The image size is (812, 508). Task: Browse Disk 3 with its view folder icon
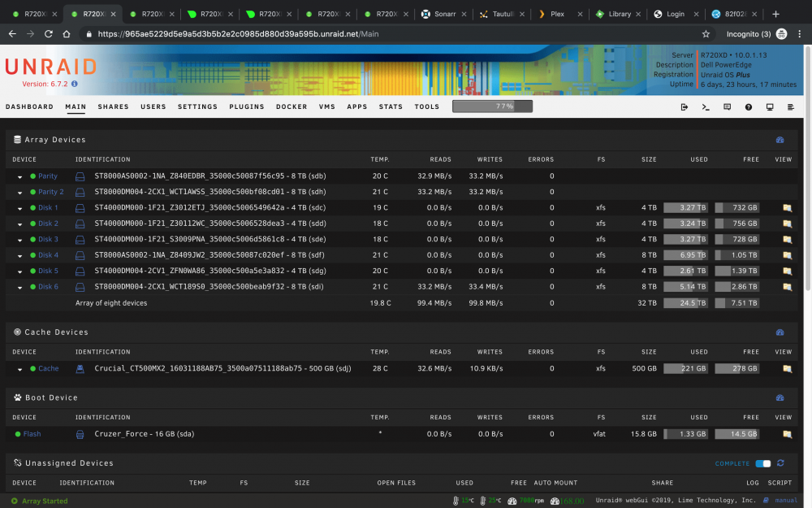[787, 240]
